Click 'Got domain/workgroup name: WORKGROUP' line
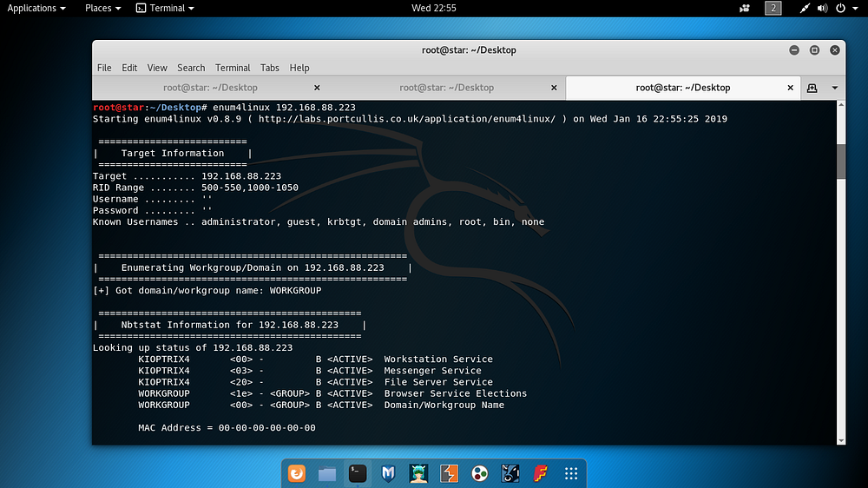 click(x=207, y=290)
